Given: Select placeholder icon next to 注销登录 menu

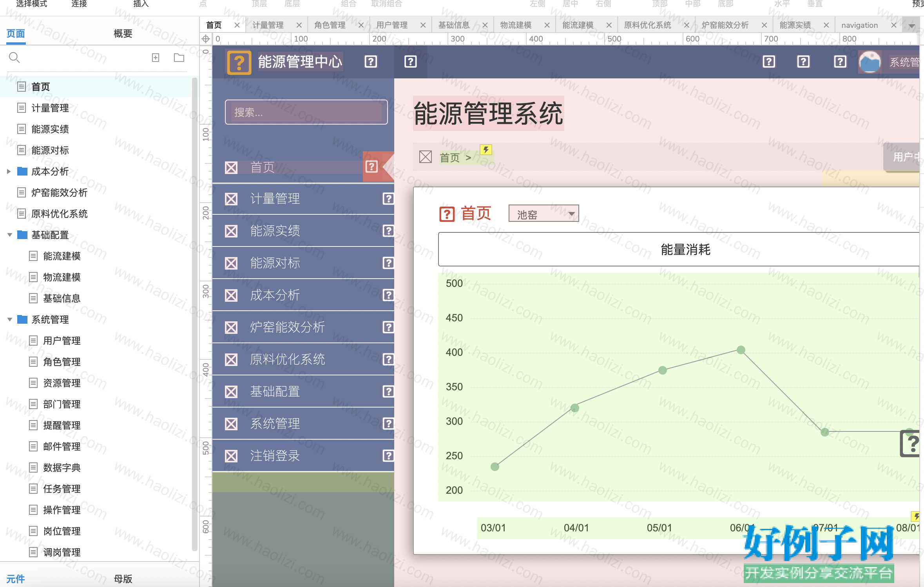Looking at the screenshot, I should [x=231, y=456].
